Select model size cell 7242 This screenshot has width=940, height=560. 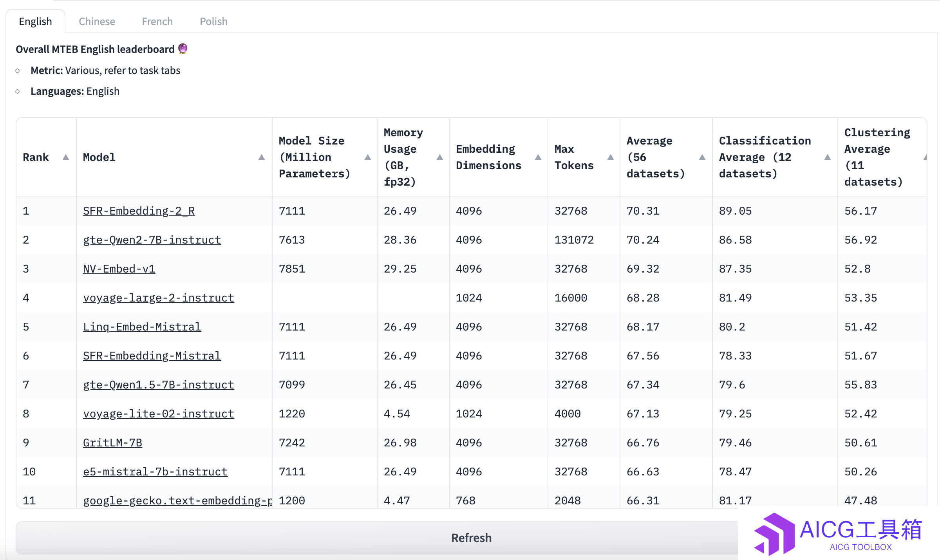tap(325, 443)
